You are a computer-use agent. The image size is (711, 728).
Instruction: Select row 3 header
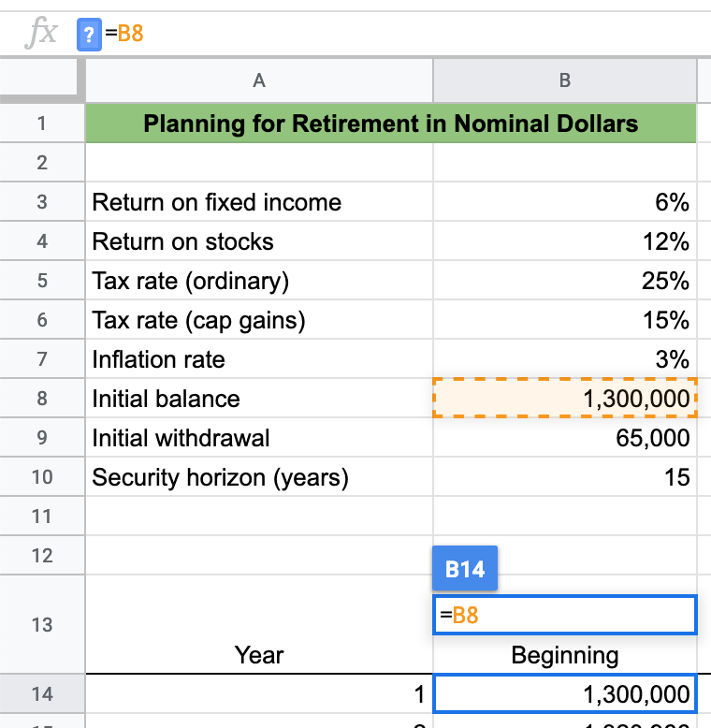tap(42, 202)
